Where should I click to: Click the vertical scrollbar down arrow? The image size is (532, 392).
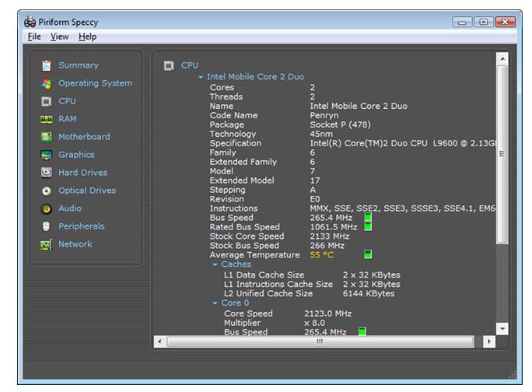502,329
